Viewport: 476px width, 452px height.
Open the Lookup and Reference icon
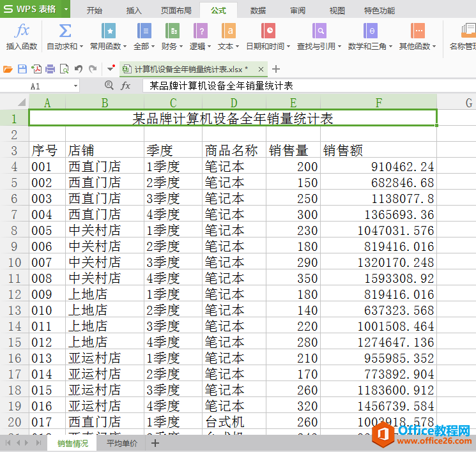pos(319,31)
